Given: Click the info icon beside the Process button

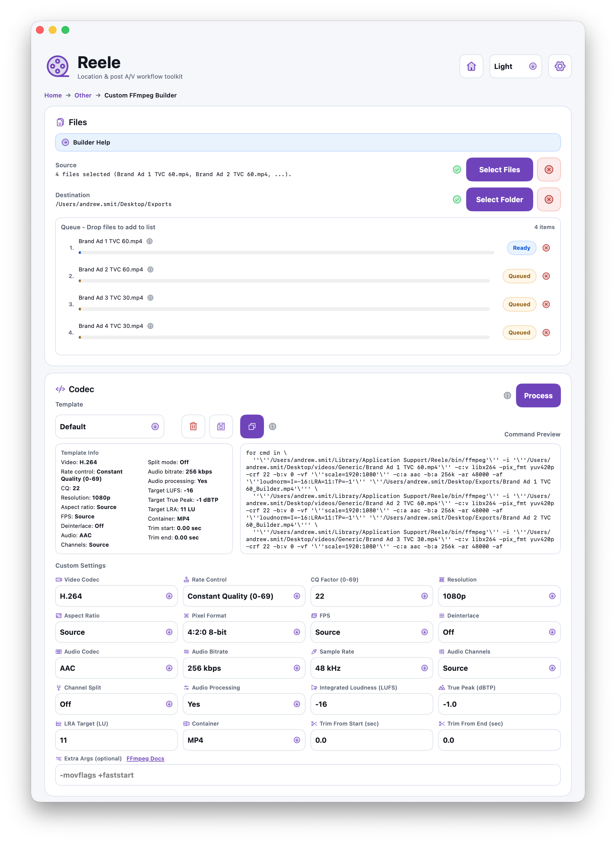Looking at the screenshot, I should point(507,395).
